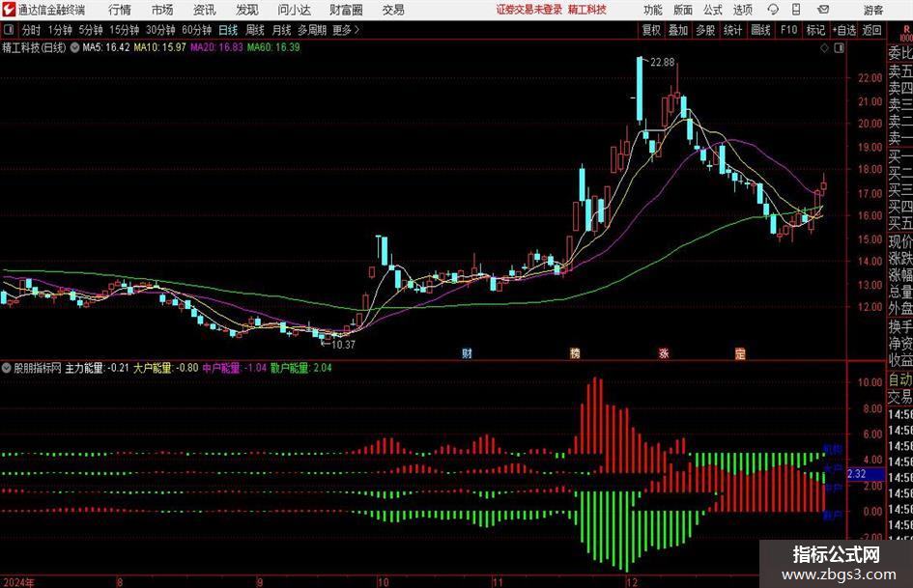This screenshot has width=913, height=588.
Task: Toggle the left panel icon beside 分时
Action: point(9,30)
